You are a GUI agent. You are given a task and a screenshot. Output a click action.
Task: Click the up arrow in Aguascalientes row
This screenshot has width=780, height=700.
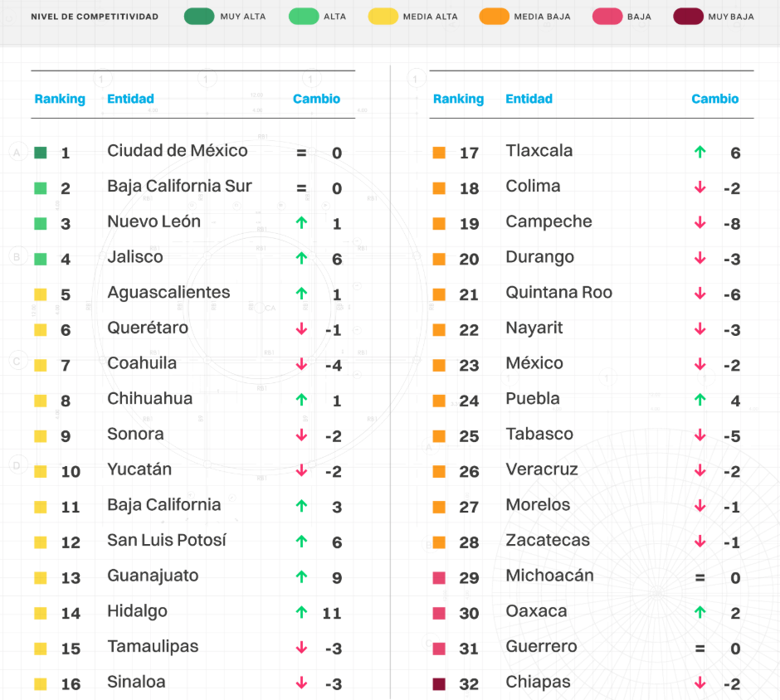[x=301, y=294]
